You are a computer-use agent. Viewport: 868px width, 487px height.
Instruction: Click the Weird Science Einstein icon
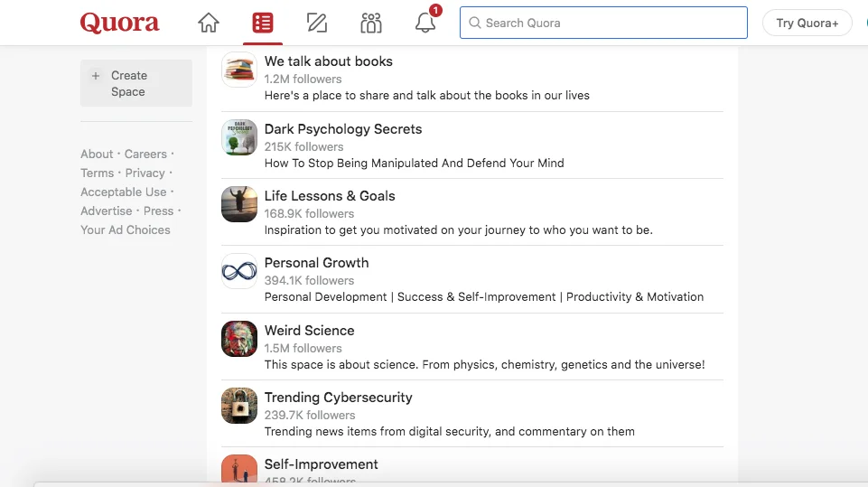click(239, 339)
